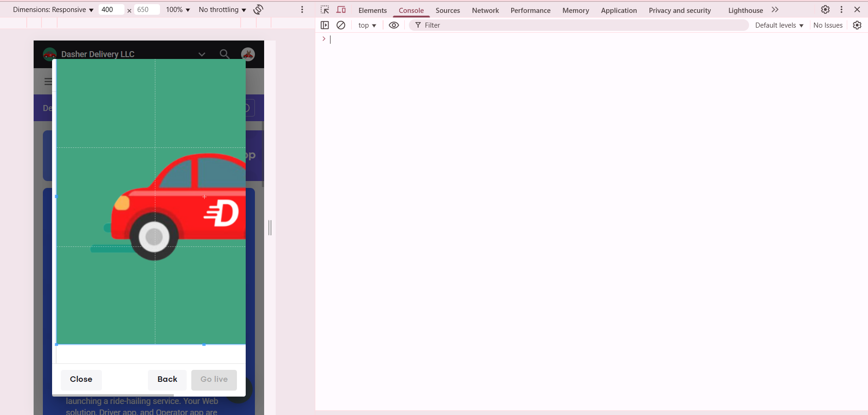Click the viewport resize handle bar
Screen dimensions: 868x415
click(270, 228)
